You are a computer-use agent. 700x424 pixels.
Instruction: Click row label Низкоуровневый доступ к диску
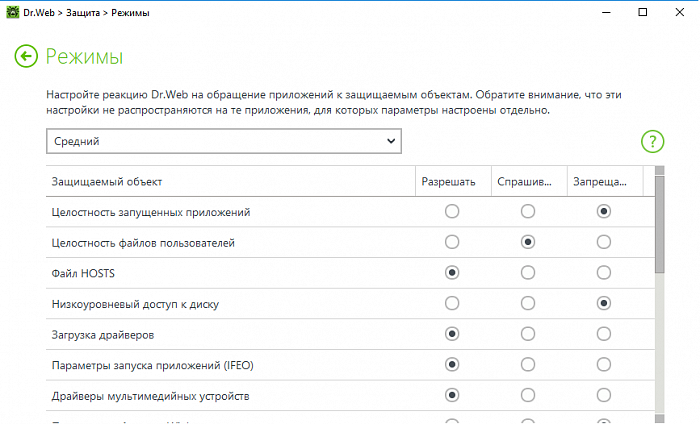pyautogui.click(x=135, y=304)
